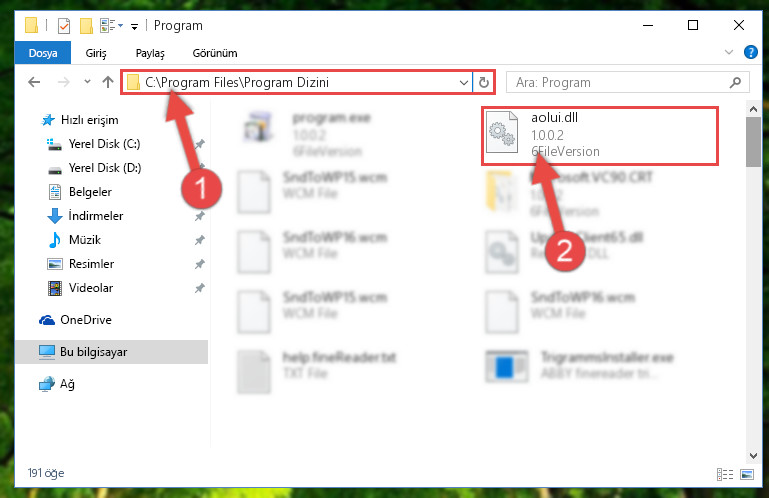This screenshot has width=769, height=498.
Task: Open the Help question mark icon
Action: 750,52
